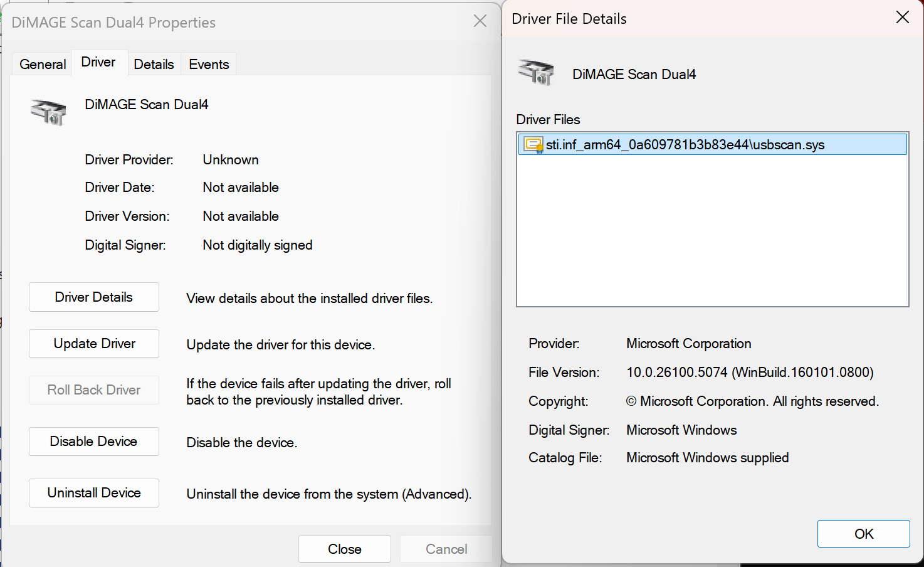Select the usbscan.sys driver file row
Viewport: 924px width, 567px height.
point(713,145)
